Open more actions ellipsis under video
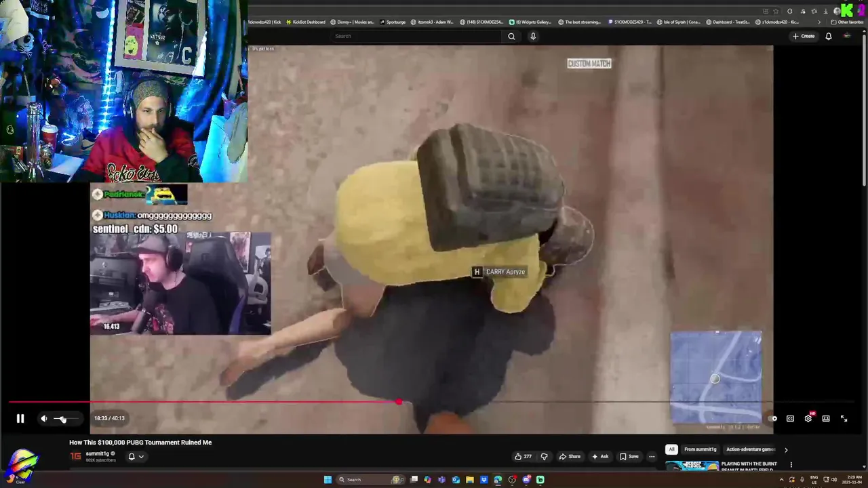 click(x=652, y=456)
